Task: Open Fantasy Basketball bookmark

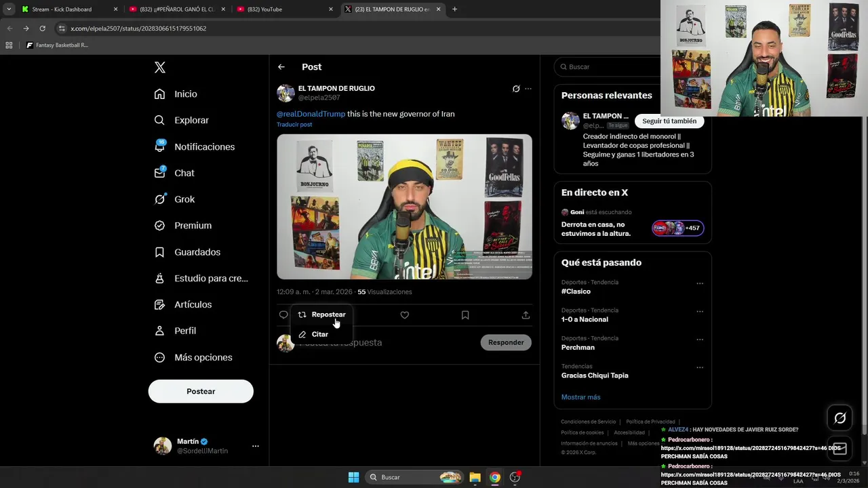Action: point(57,45)
